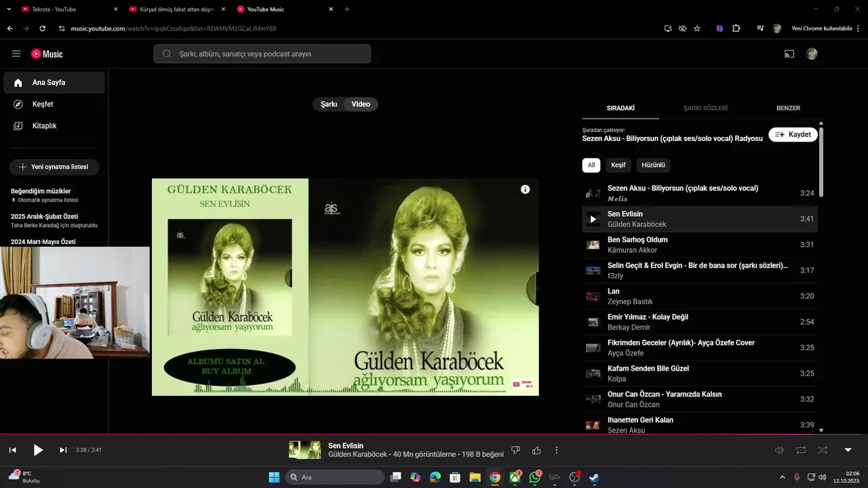Open the hamburger guide menu
The image size is (868, 488).
(x=16, y=54)
